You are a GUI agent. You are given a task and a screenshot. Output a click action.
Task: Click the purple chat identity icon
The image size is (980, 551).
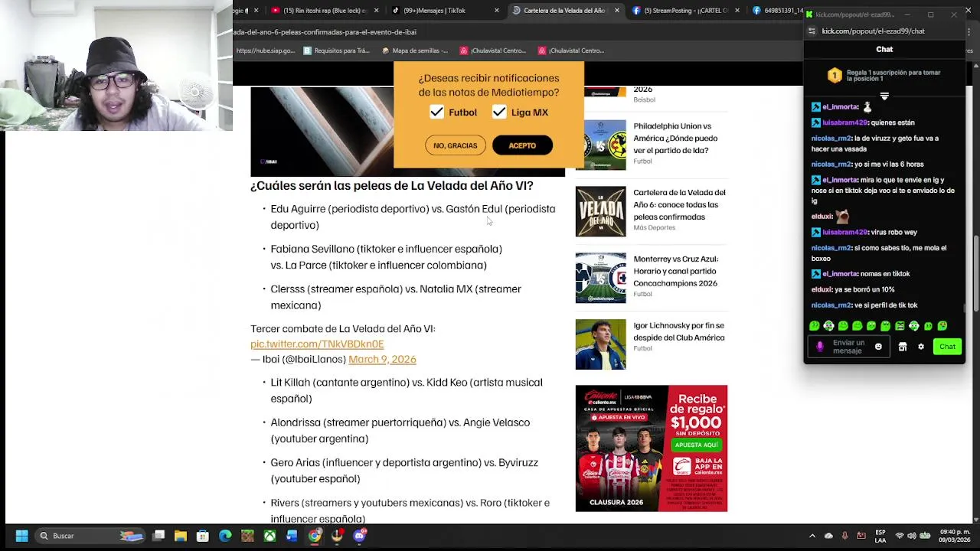(x=820, y=347)
